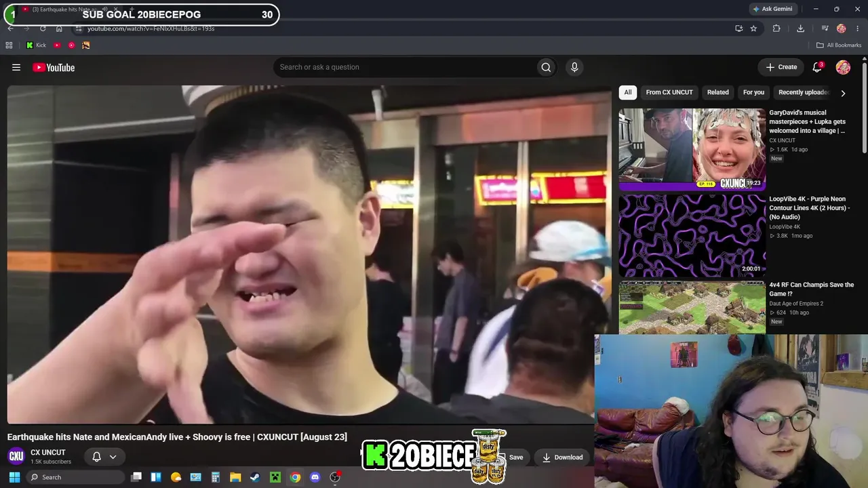This screenshot has width=868, height=488.
Task: Open the YouTube Music bookmark icon
Action: tap(71, 45)
